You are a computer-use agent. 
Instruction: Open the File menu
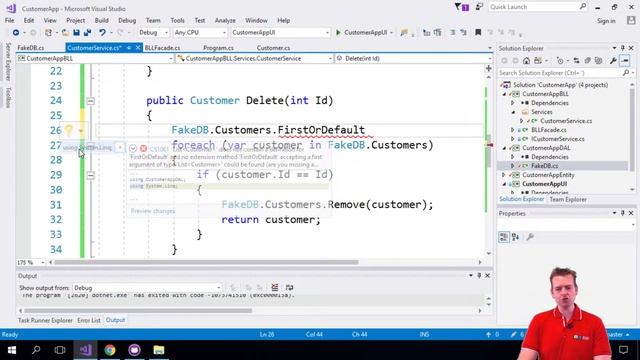click(x=9, y=20)
